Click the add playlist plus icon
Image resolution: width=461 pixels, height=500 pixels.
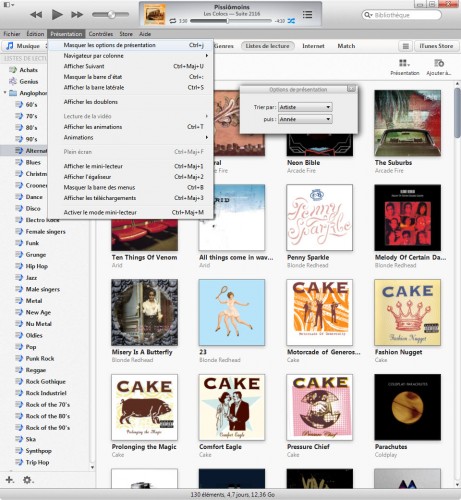click(10, 480)
